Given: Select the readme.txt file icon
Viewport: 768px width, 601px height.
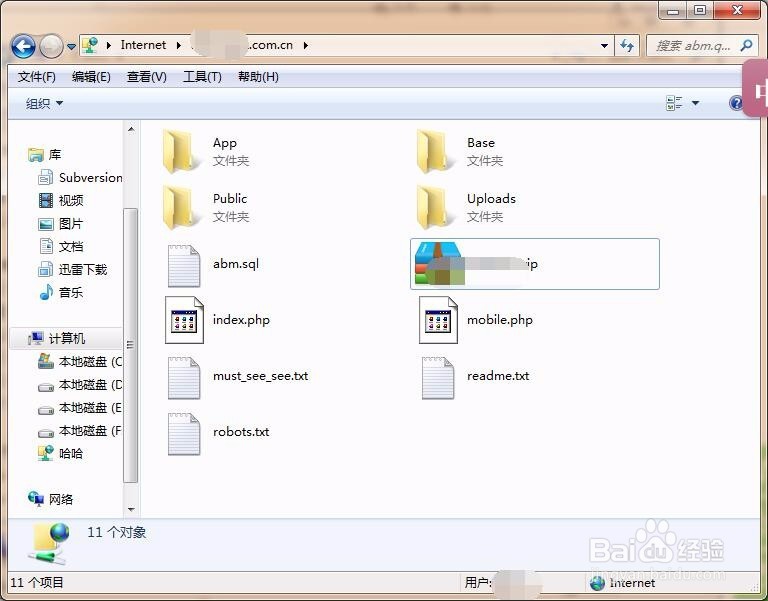Looking at the screenshot, I should point(438,378).
